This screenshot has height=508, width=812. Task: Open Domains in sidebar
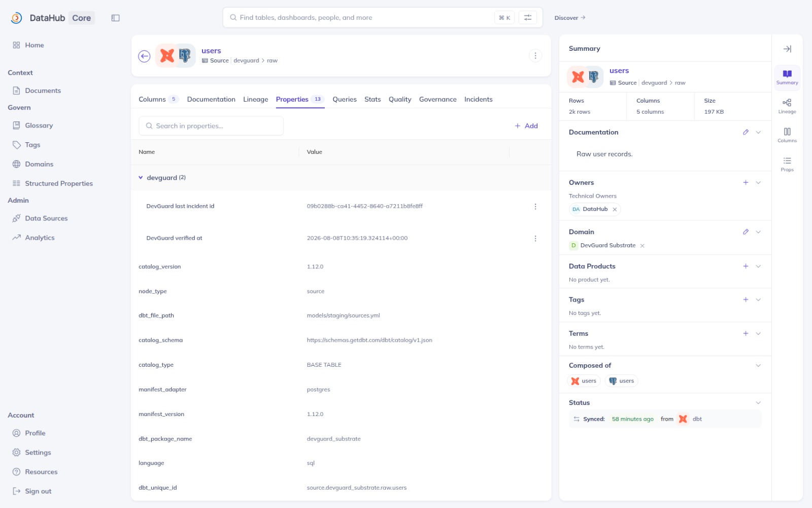point(39,164)
